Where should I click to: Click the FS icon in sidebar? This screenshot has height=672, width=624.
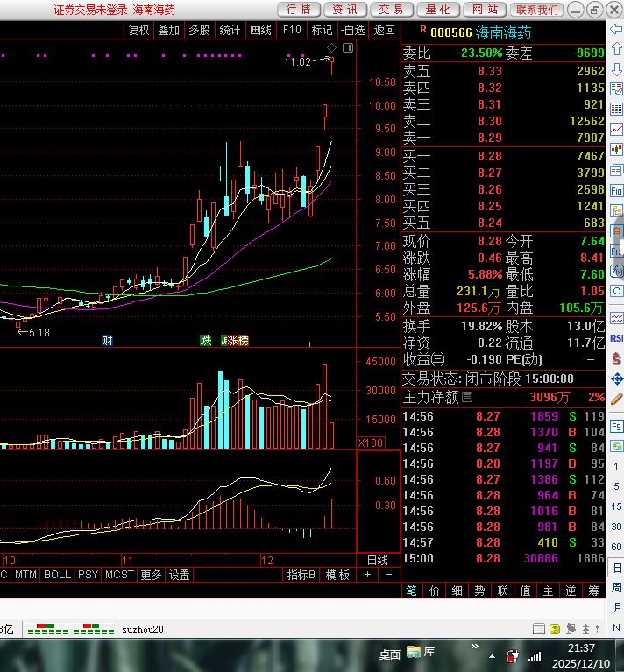[x=616, y=426]
